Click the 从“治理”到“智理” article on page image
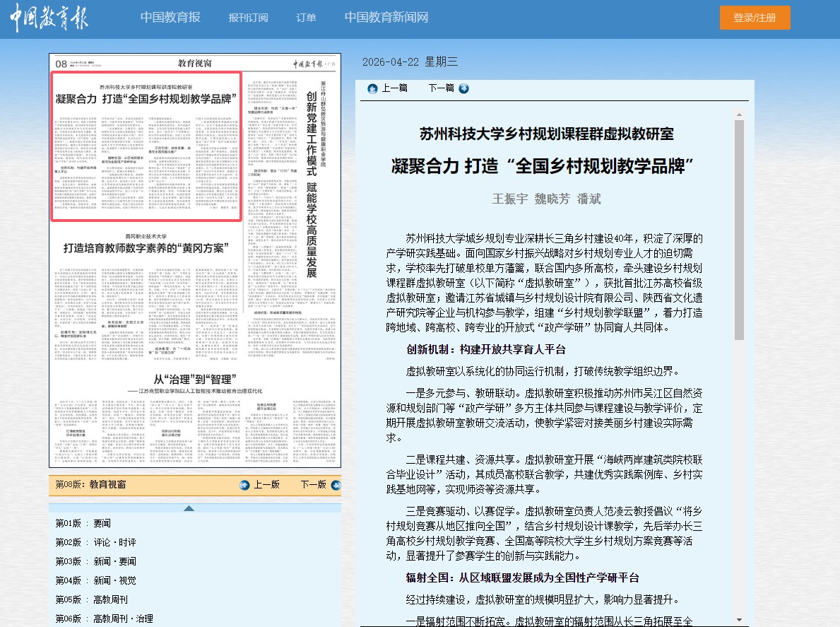The image size is (840, 627). click(194, 380)
